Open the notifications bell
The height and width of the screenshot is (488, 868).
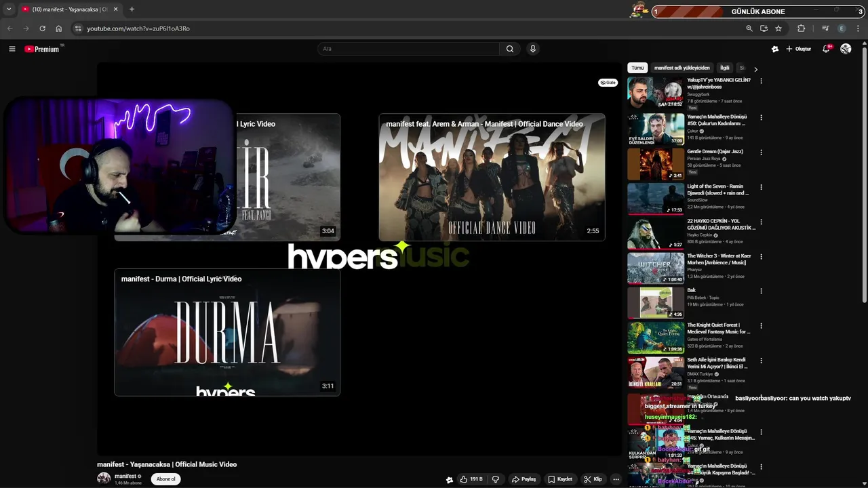pos(826,49)
